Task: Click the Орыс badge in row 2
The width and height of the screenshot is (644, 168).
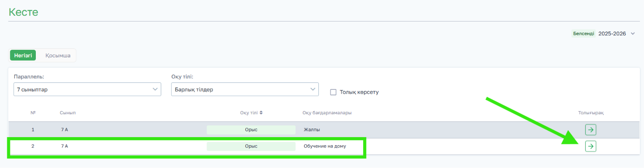Action: tap(251, 146)
